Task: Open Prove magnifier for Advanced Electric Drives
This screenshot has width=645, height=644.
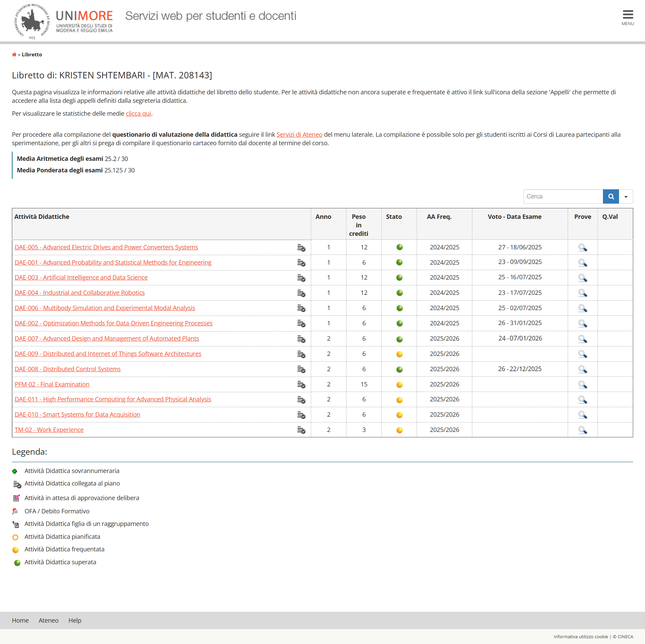Action: (x=582, y=247)
